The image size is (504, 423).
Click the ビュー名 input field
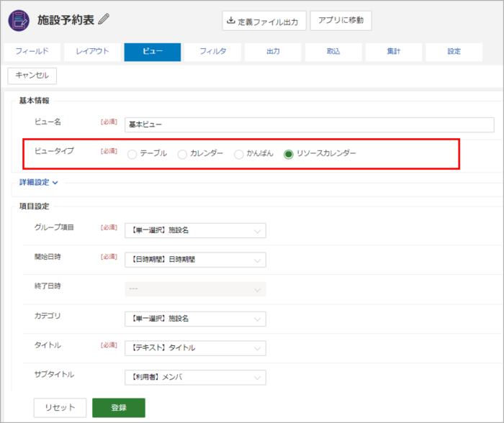[x=309, y=124]
